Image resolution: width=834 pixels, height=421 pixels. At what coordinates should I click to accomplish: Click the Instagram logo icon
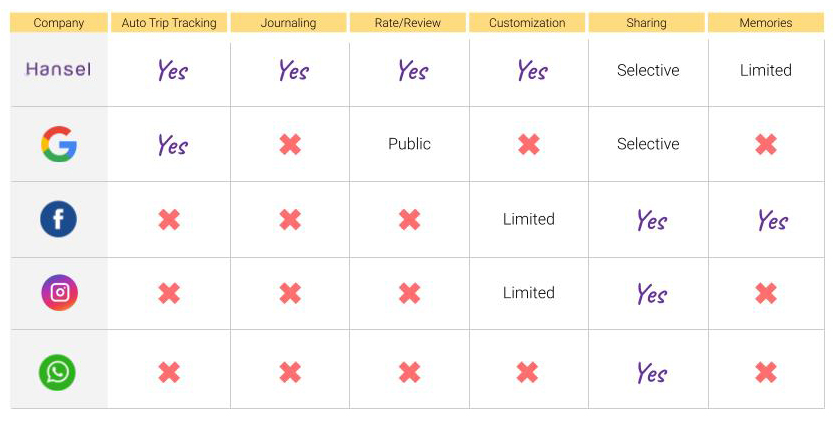click(59, 293)
